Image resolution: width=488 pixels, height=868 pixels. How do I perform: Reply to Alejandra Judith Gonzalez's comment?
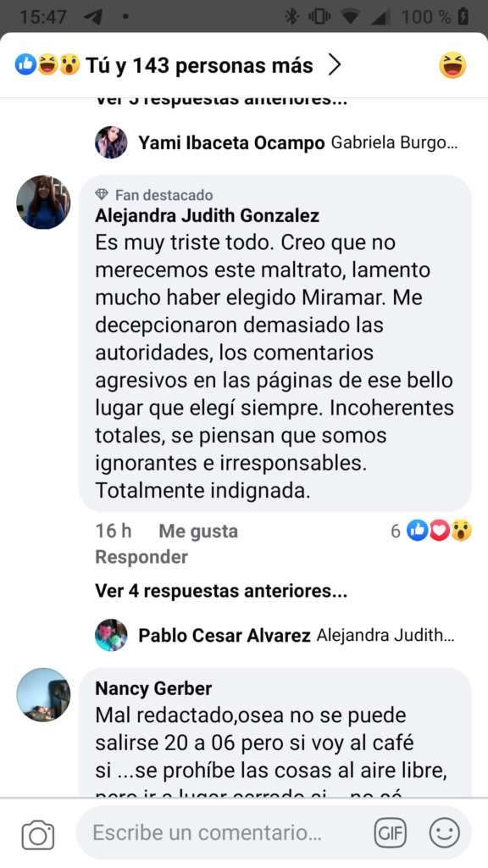tap(141, 556)
